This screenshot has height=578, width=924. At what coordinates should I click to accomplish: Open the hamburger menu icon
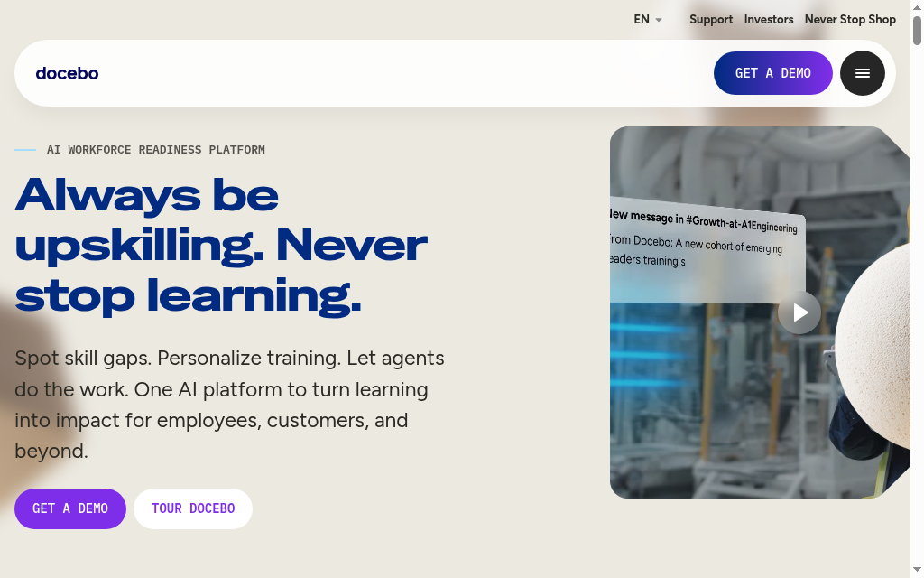point(862,73)
